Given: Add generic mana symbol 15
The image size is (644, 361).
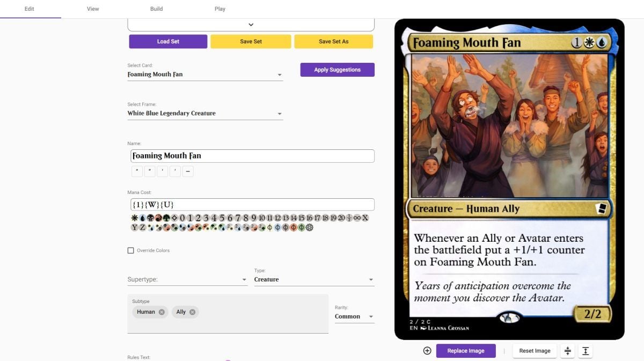Looking at the screenshot, I should pos(302,218).
